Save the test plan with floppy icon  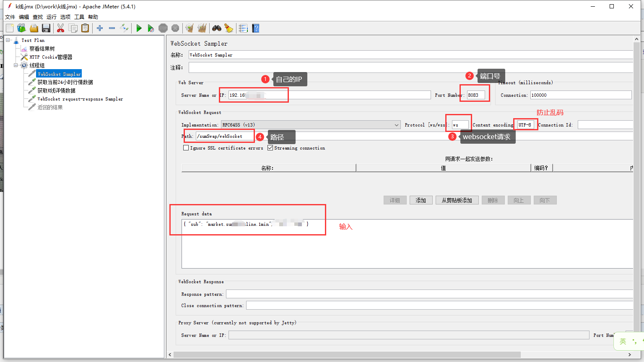tap(46, 28)
